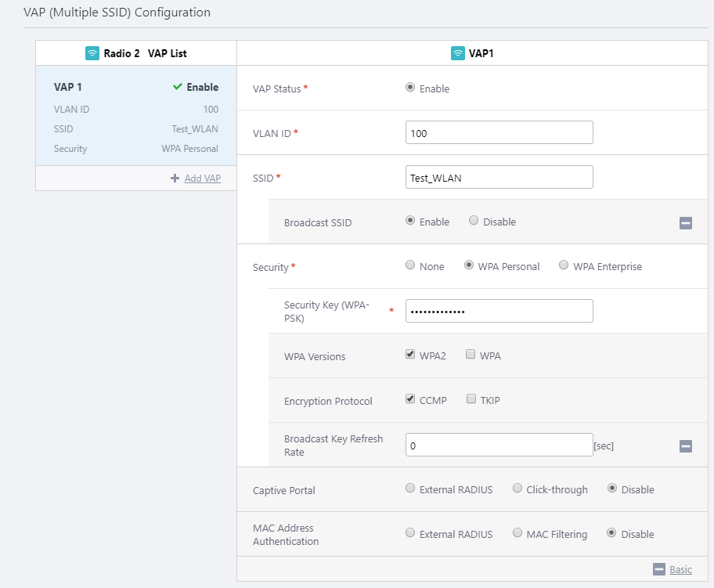Collapse the Broadcast SSID section minus icon

(x=686, y=223)
